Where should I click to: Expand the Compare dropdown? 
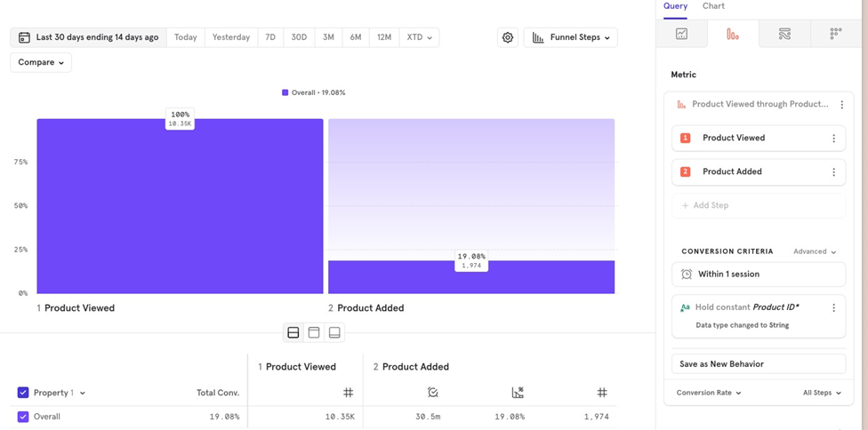click(41, 63)
